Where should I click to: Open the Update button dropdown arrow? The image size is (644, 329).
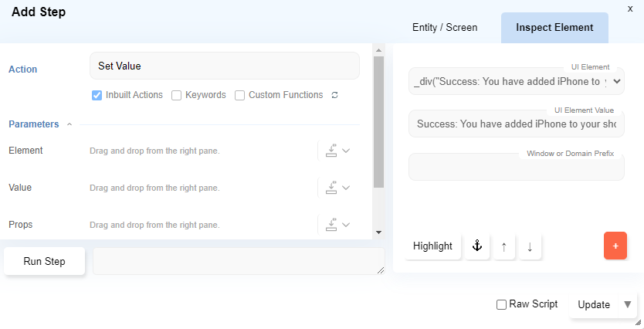pos(628,304)
